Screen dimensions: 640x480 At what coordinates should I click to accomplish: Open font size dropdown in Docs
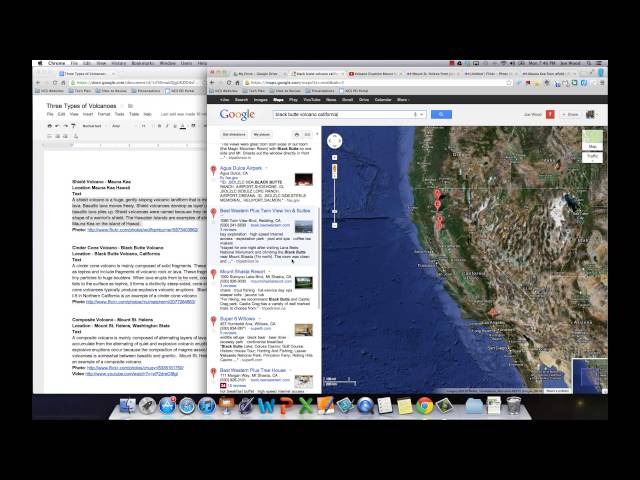(145, 126)
